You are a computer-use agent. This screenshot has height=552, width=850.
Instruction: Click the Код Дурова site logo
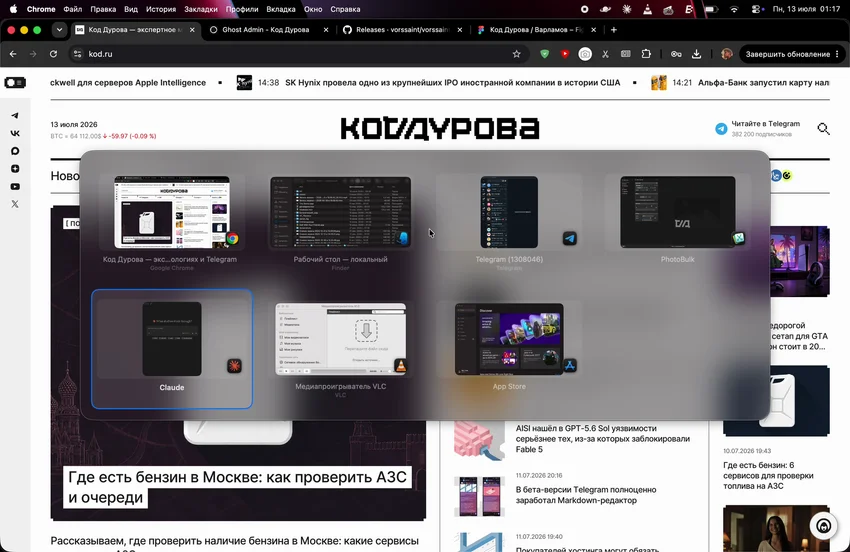[440, 129]
